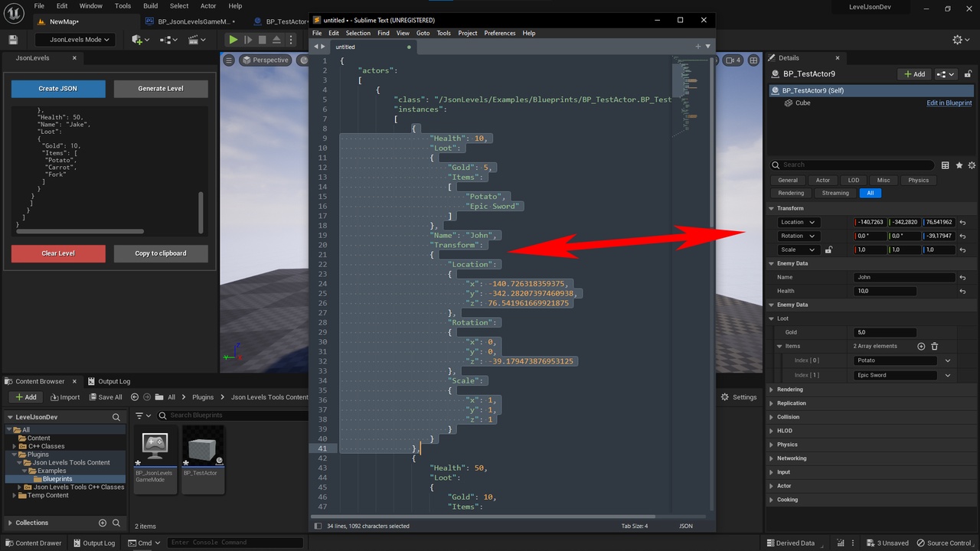Viewport: 980px width, 551px height.
Task: Open the add content cube-plus toolbar icon
Action: pyautogui.click(x=141, y=40)
